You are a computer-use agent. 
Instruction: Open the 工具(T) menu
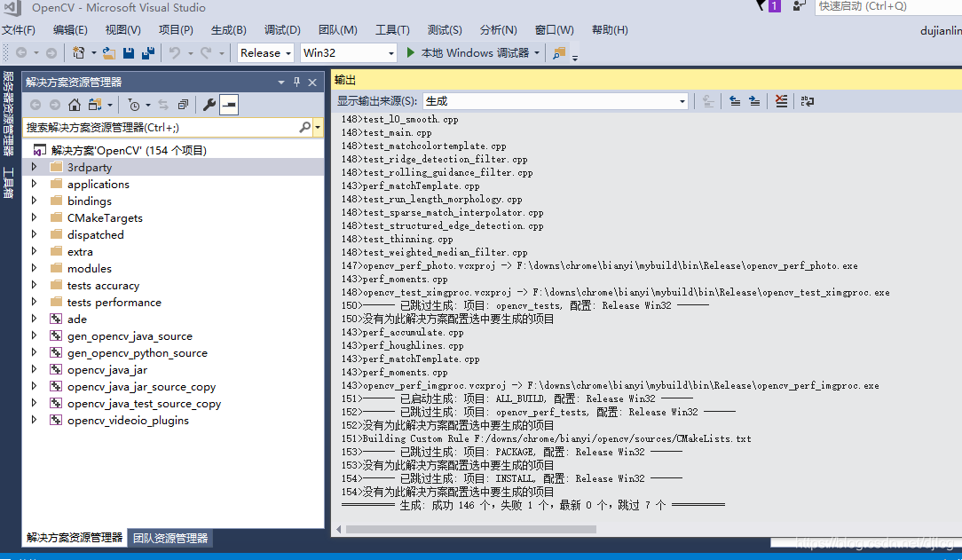point(392,30)
